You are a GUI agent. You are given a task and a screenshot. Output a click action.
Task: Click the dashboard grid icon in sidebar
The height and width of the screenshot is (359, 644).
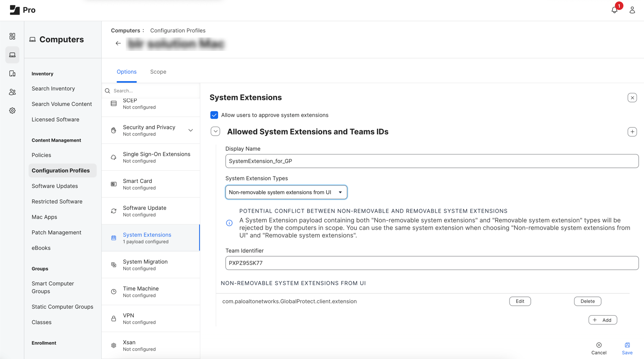point(12,37)
